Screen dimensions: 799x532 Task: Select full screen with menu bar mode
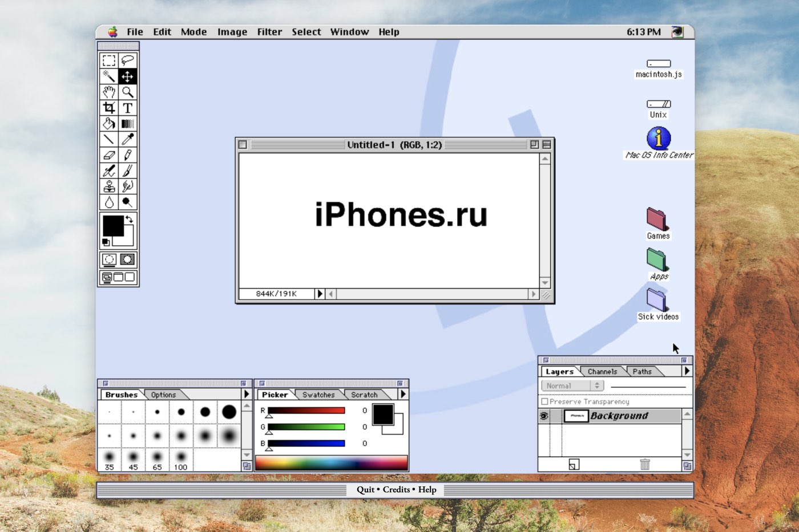[119, 277]
